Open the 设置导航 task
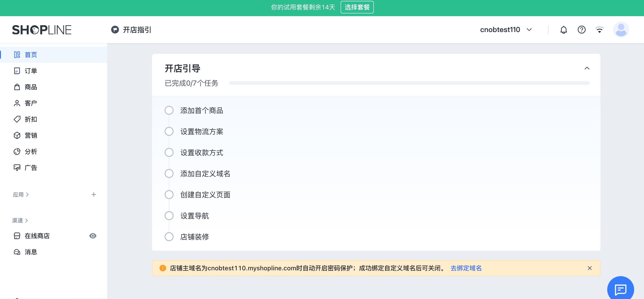The image size is (644, 299). [x=194, y=216]
